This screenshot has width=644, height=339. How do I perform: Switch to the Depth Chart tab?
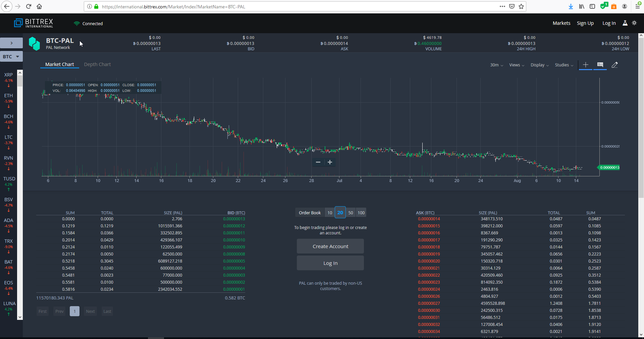click(97, 64)
